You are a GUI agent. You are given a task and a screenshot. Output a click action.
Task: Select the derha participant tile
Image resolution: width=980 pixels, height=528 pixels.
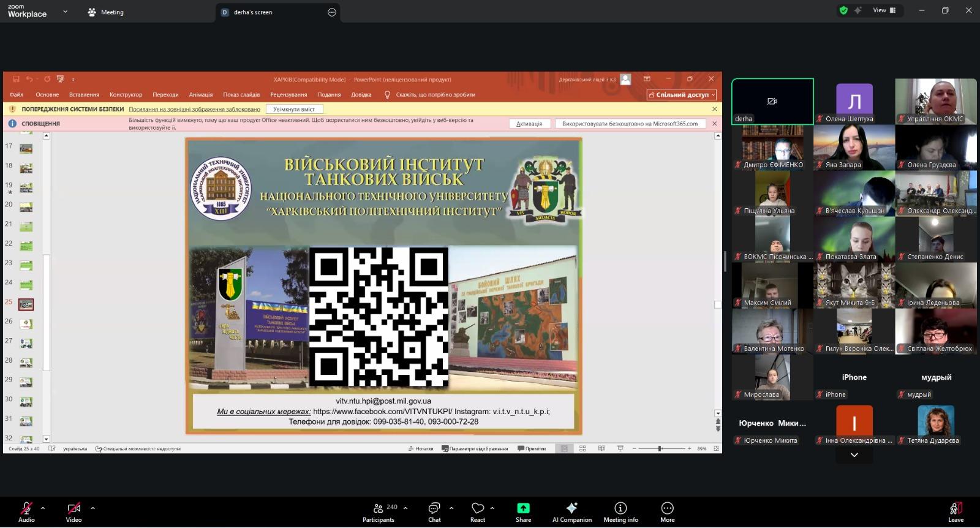tap(772, 102)
